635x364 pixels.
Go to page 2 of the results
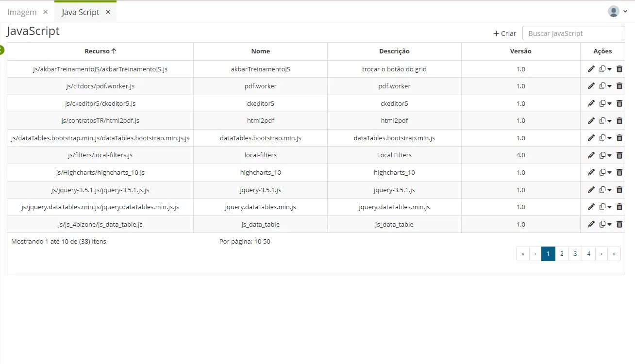pyautogui.click(x=562, y=253)
